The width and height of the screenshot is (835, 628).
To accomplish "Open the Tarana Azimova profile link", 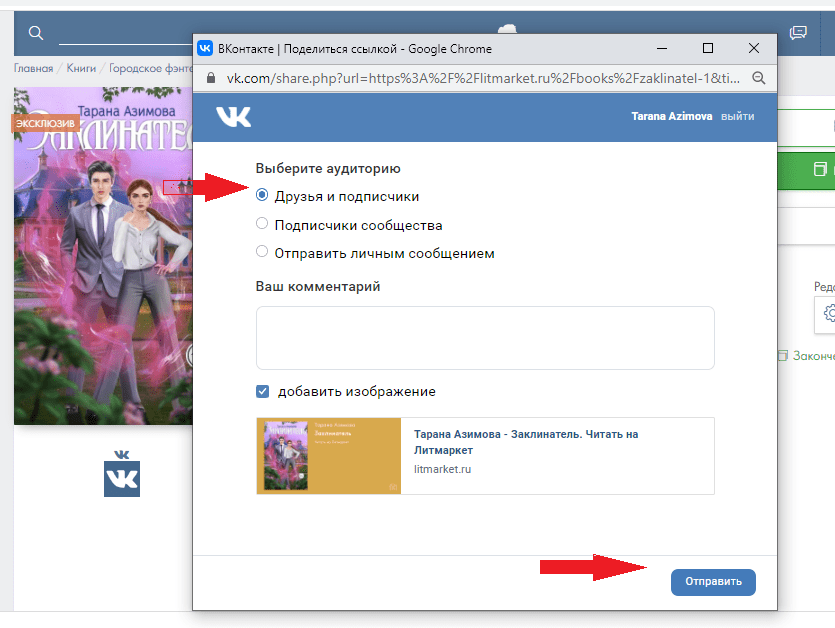I will coord(672,117).
